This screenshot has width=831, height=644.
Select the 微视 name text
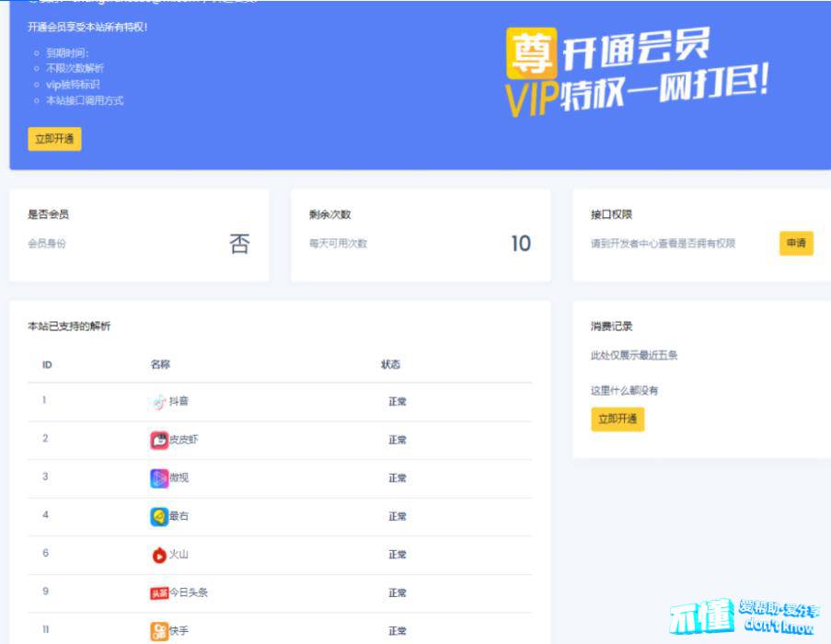pyautogui.click(x=179, y=477)
